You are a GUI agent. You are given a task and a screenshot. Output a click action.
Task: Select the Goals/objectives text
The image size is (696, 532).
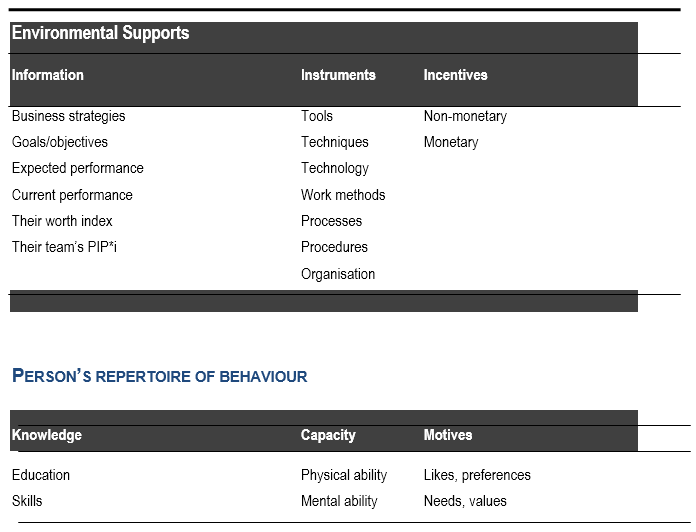pyautogui.click(x=60, y=142)
